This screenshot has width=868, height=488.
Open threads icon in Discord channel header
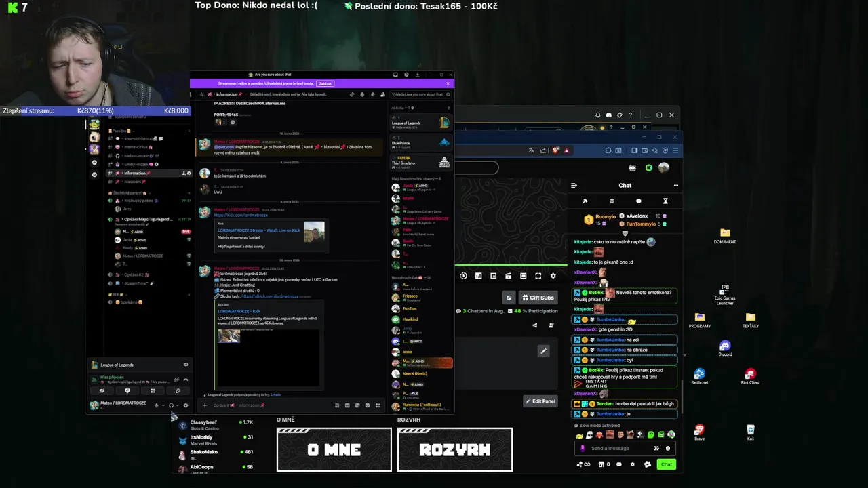coord(352,94)
